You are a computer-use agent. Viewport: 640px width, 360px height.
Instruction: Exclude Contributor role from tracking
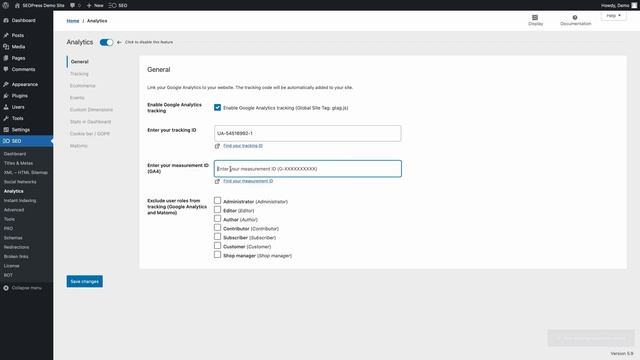coord(217,227)
